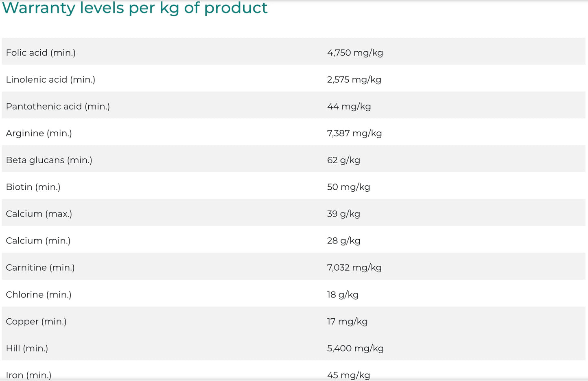Click the Arginine (min.) row label
Viewport: 588px width, 381px height.
click(x=39, y=133)
